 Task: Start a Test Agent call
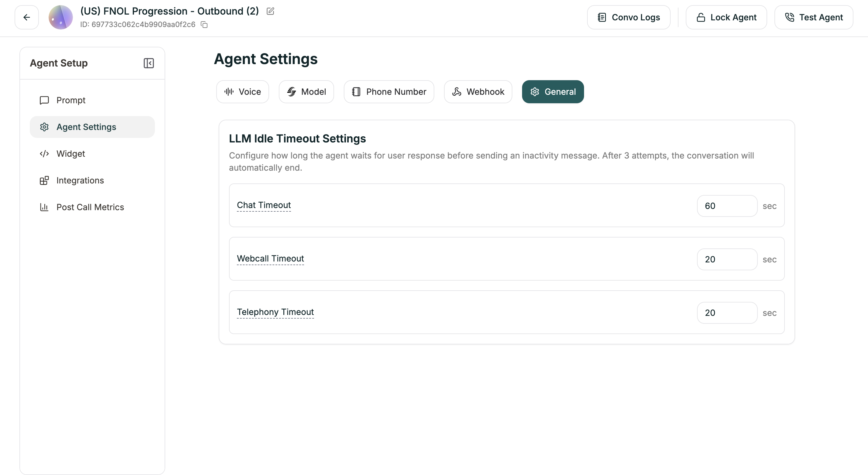pos(813,17)
